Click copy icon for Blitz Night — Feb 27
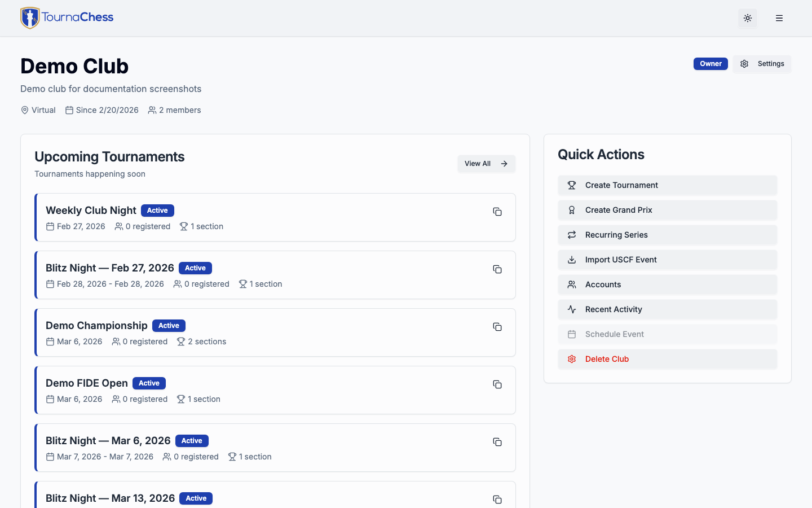Viewport: 812px width, 508px height. [x=497, y=269]
